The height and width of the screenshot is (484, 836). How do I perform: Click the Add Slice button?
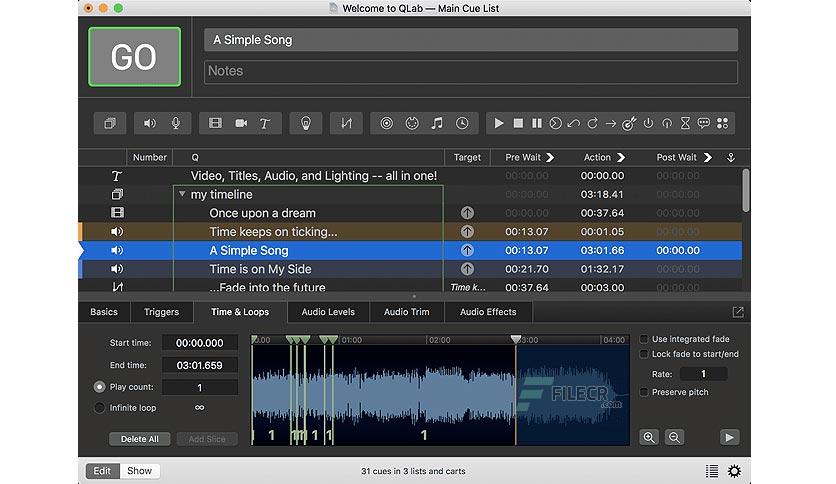click(x=207, y=439)
